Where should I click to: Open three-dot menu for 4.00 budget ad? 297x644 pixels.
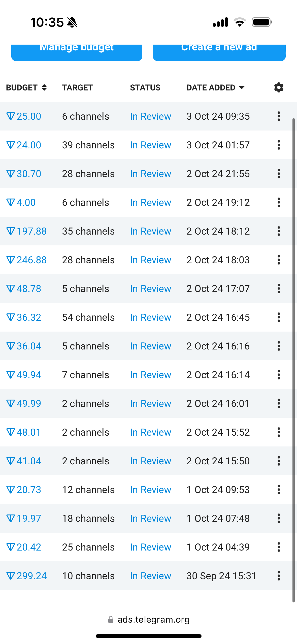[279, 202]
